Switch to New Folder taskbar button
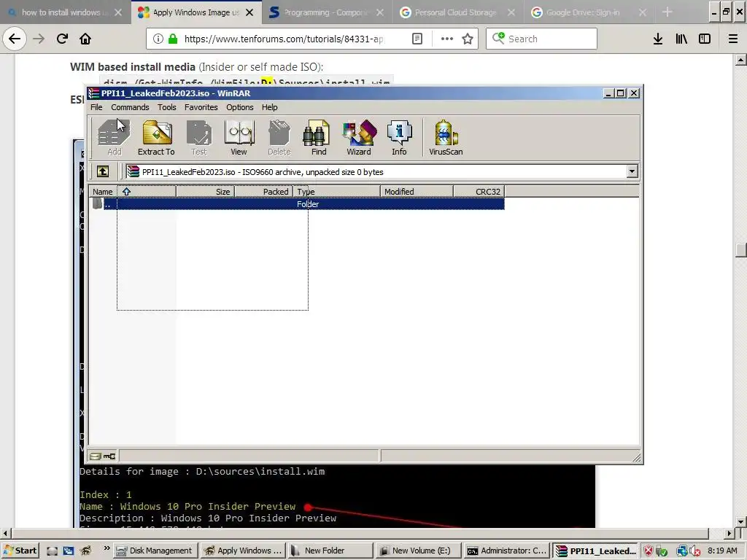The height and width of the screenshot is (560, 747). (330, 551)
